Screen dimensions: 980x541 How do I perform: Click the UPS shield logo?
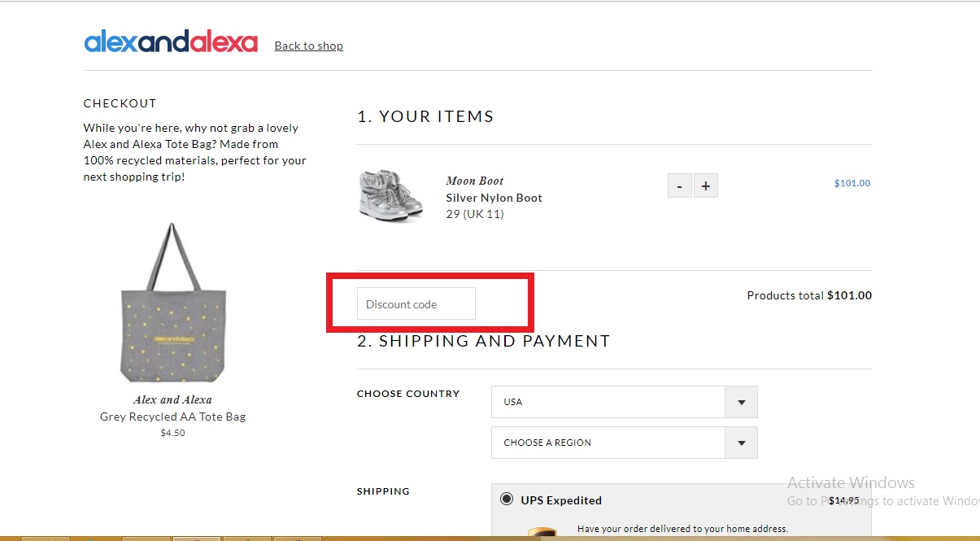coord(543,533)
